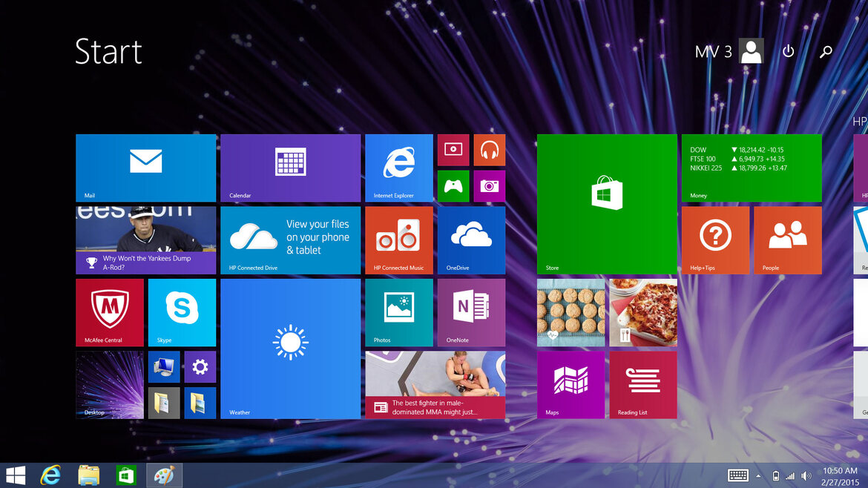Show hidden tray icons arrow
Screen dimensions: 868x488
[x=758, y=476]
